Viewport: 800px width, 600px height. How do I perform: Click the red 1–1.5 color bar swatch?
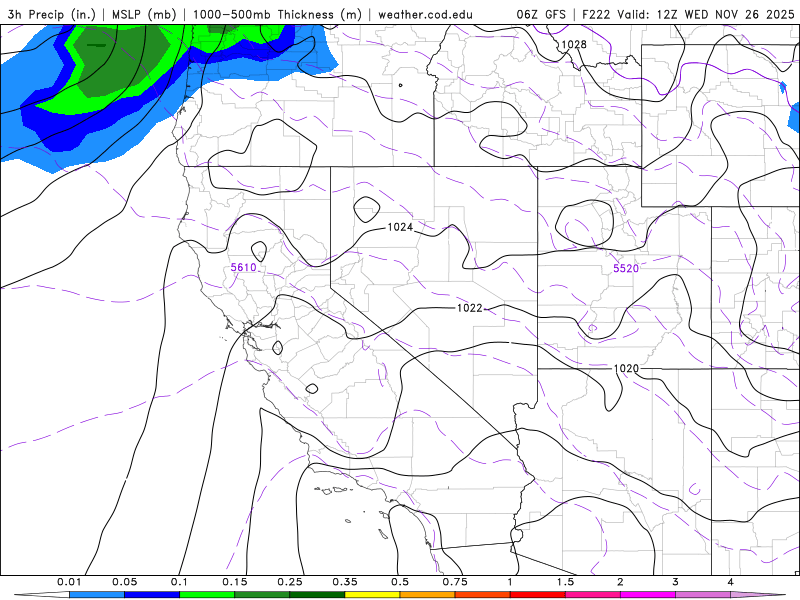pyautogui.click(x=538, y=595)
